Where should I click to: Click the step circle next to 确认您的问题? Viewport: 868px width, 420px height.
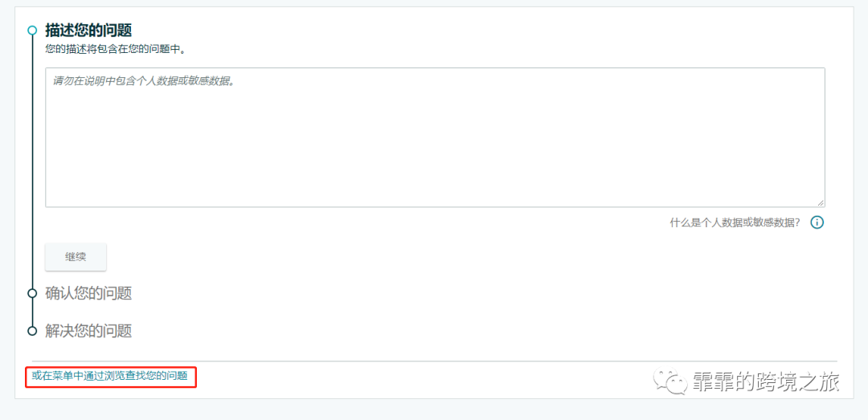pyautogui.click(x=32, y=293)
